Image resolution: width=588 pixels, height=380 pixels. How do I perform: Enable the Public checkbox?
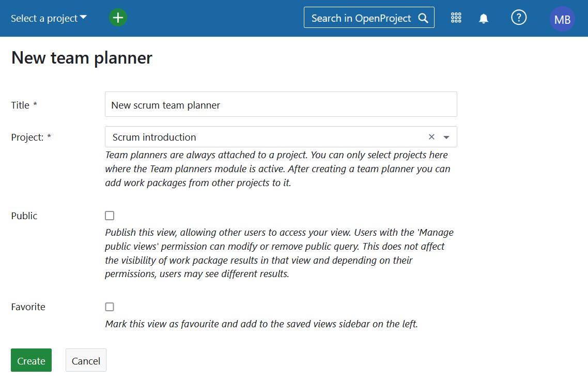[110, 216]
